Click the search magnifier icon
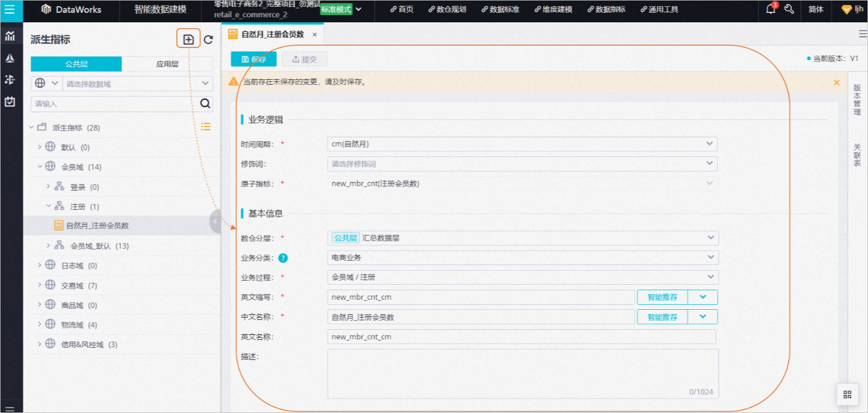The width and height of the screenshot is (868, 413). click(x=206, y=103)
